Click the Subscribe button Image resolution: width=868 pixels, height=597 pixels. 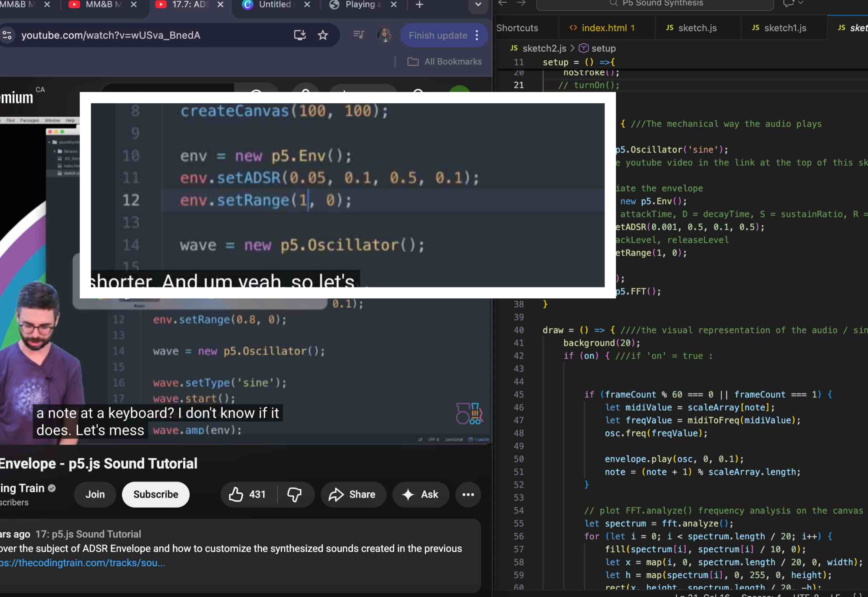[156, 494]
